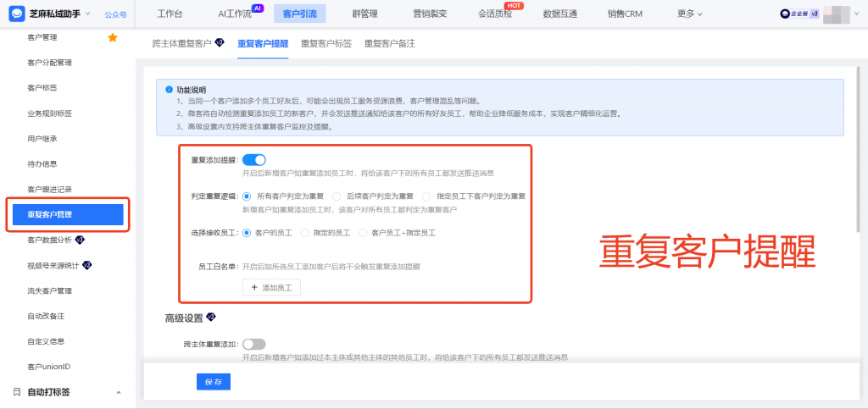The width and height of the screenshot is (868, 409).
Task: Click the diamond badge beside 客户数据分析
Action: click(80, 240)
